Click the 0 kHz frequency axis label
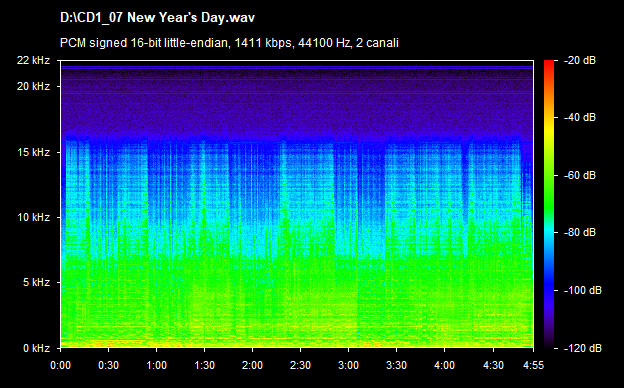This screenshot has width=624, height=388. [x=36, y=348]
